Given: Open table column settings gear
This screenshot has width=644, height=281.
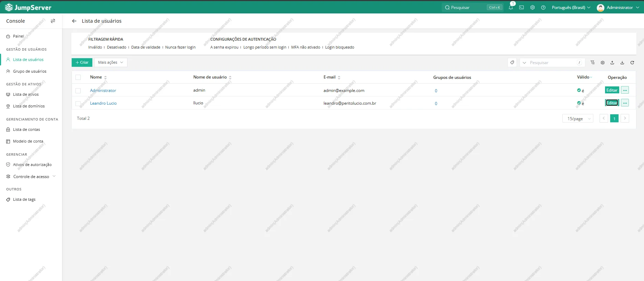Looking at the screenshot, I should pos(603,63).
